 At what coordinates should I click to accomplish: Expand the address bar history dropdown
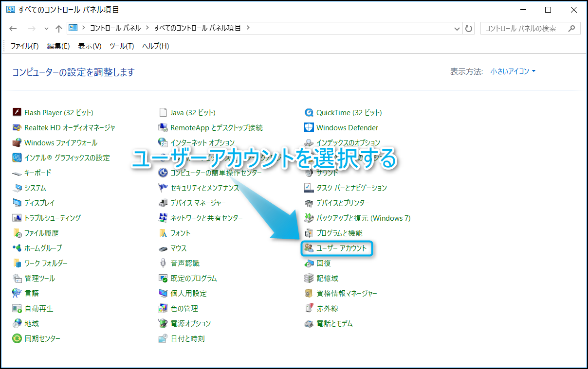(x=456, y=28)
